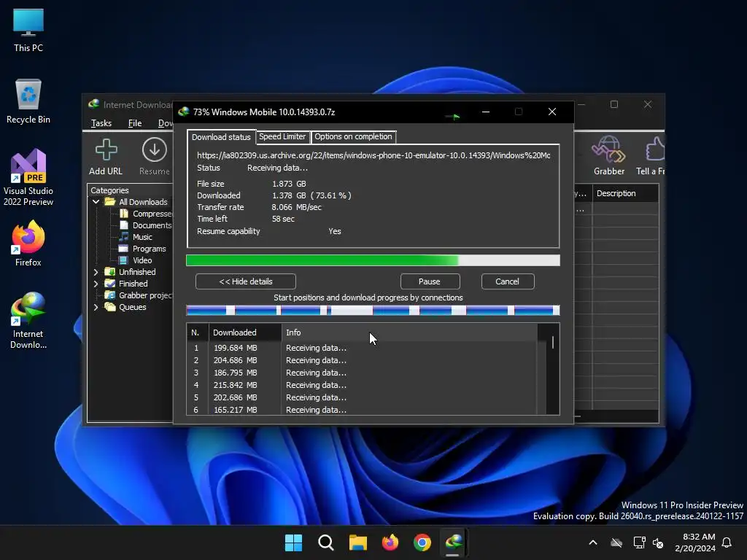Screen dimensions: 747x560
Task: Open This PC desktop icon
Action: click(x=28, y=30)
